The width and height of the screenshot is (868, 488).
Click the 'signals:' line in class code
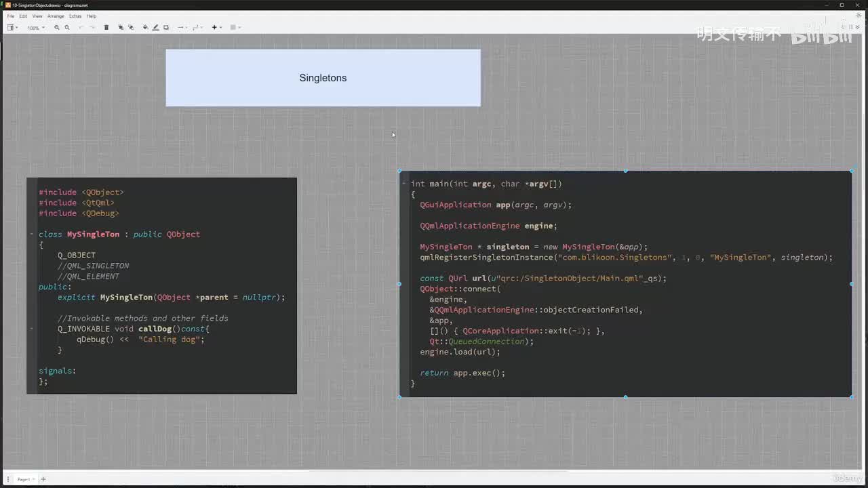[58, 371]
